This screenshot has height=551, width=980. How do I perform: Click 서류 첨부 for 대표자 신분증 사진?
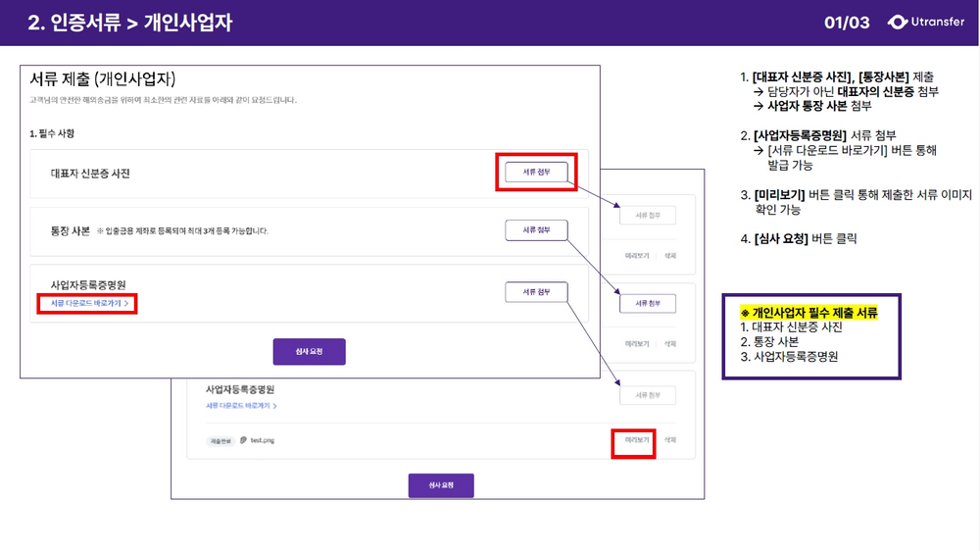536,172
